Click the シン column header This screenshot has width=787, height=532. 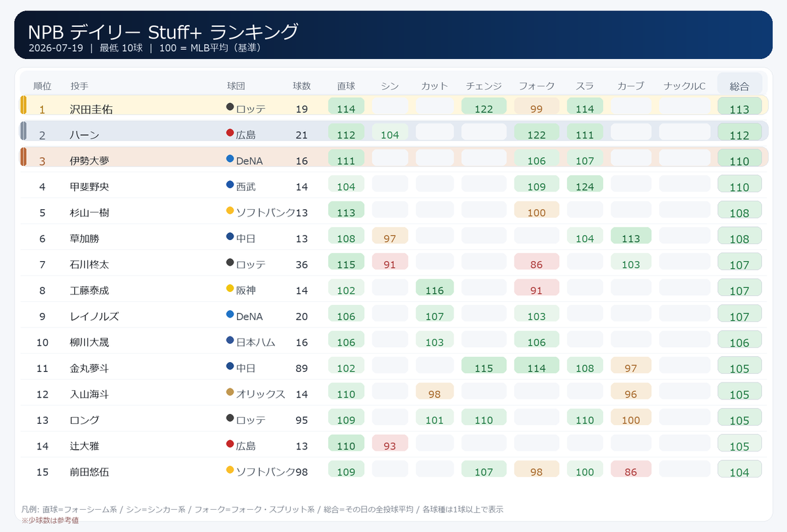coord(389,86)
